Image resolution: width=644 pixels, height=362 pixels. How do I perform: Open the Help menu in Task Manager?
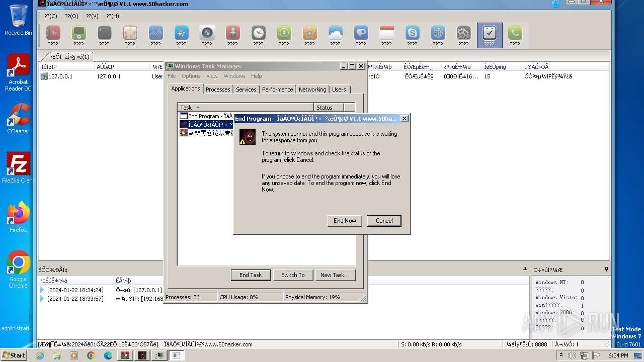[257, 76]
